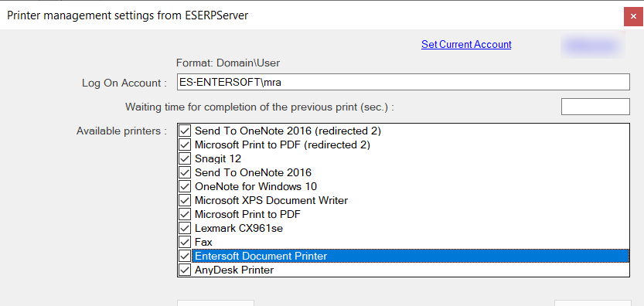Disable the AnyDesk Printer checkbox

point(185,270)
